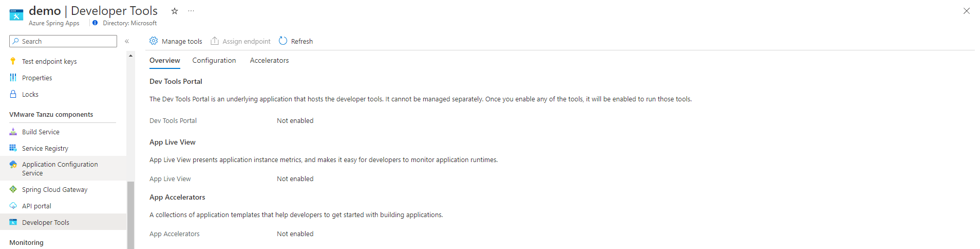This screenshot has height=249, width=980.
Task: Open the Spring Cloud Gateway icon
Action: [13, 189]
